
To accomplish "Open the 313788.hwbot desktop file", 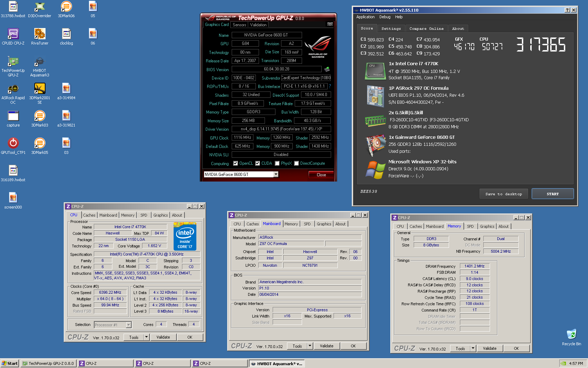I will (x=13, y=9).
